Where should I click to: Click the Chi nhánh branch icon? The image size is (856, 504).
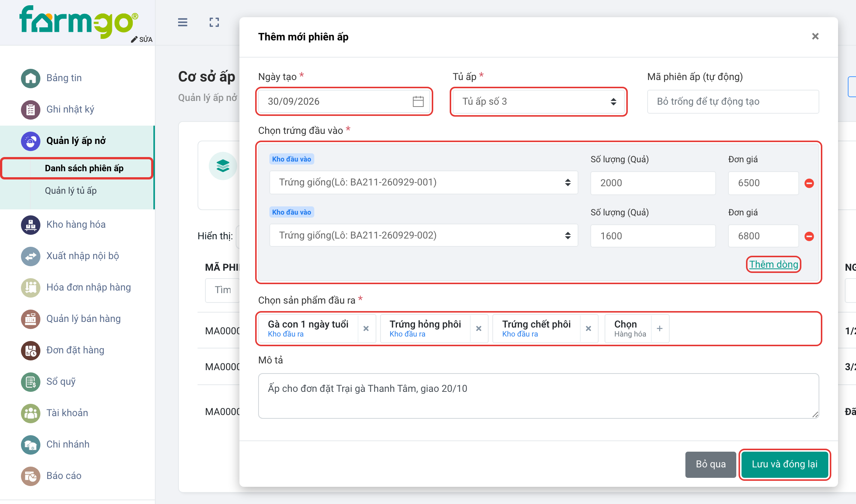click(31, 445)
